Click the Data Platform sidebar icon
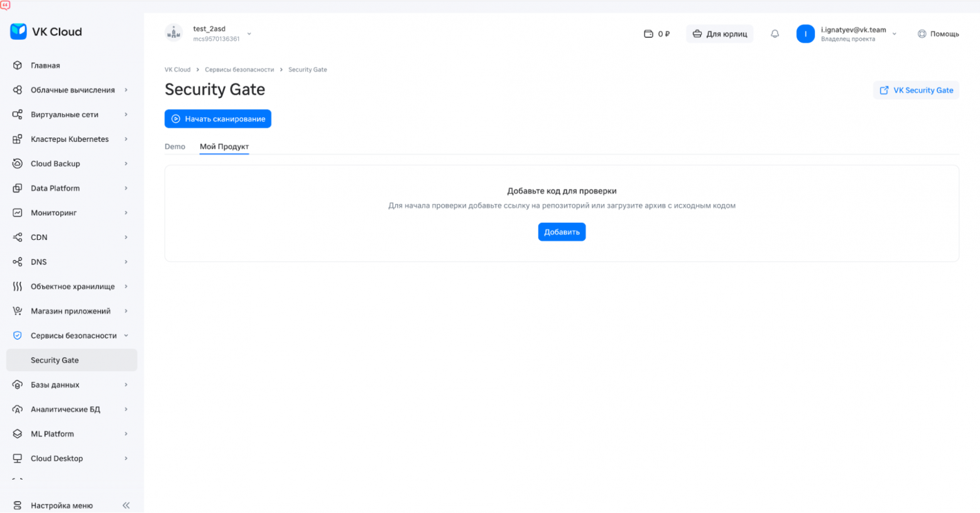The height and width of the screenshot is (513, 980). coord(18,188)
